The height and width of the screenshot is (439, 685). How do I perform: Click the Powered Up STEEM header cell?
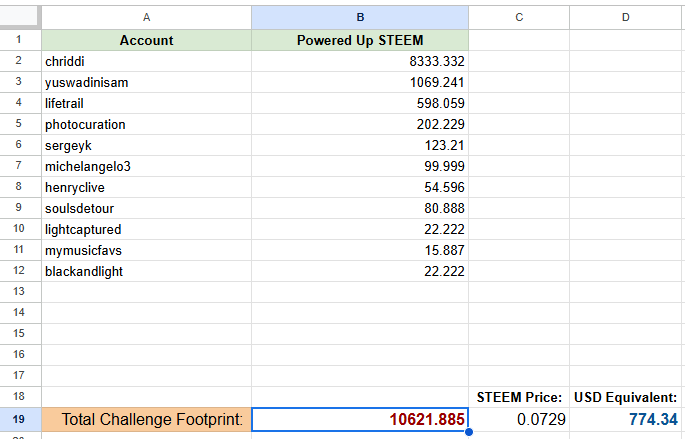click(359, 40)
